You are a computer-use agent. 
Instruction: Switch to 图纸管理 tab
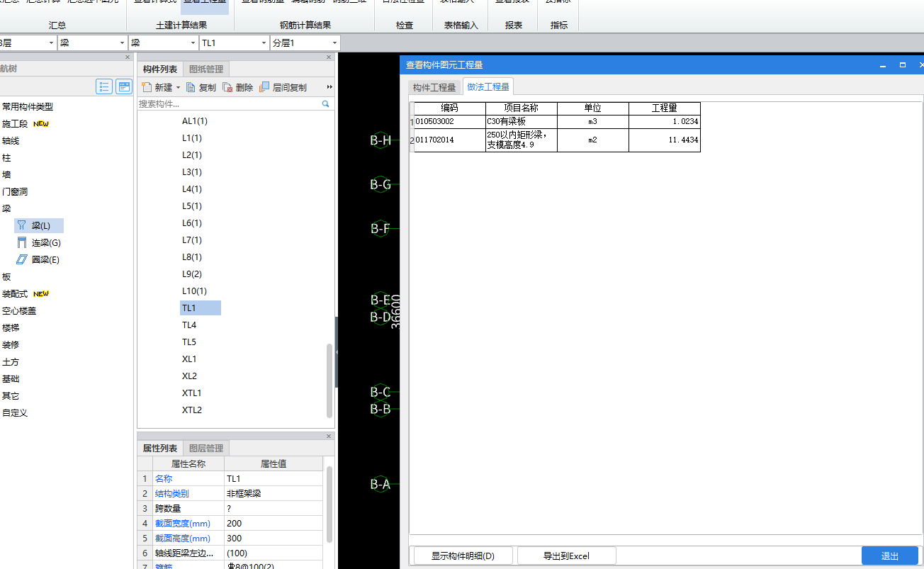point(206,69)
